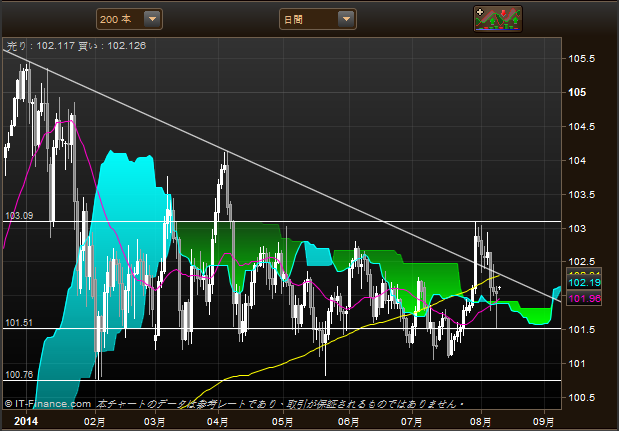Screen dimensions: 619x431
Task: Open the chart indicators settings icon
Action: point(498,19)
